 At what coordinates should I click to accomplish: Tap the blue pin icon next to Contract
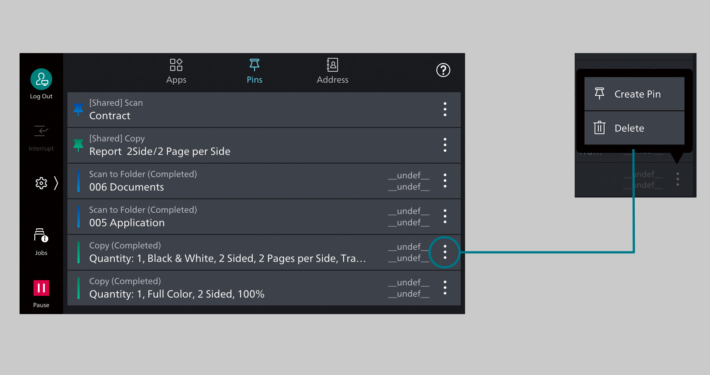point(78,110)
